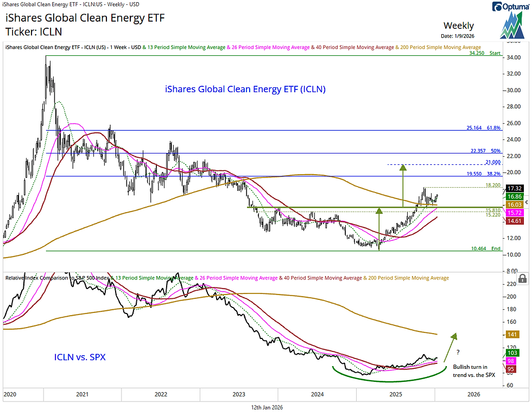Toggle the padlock icon beside the lower pane

coord(522,279)
